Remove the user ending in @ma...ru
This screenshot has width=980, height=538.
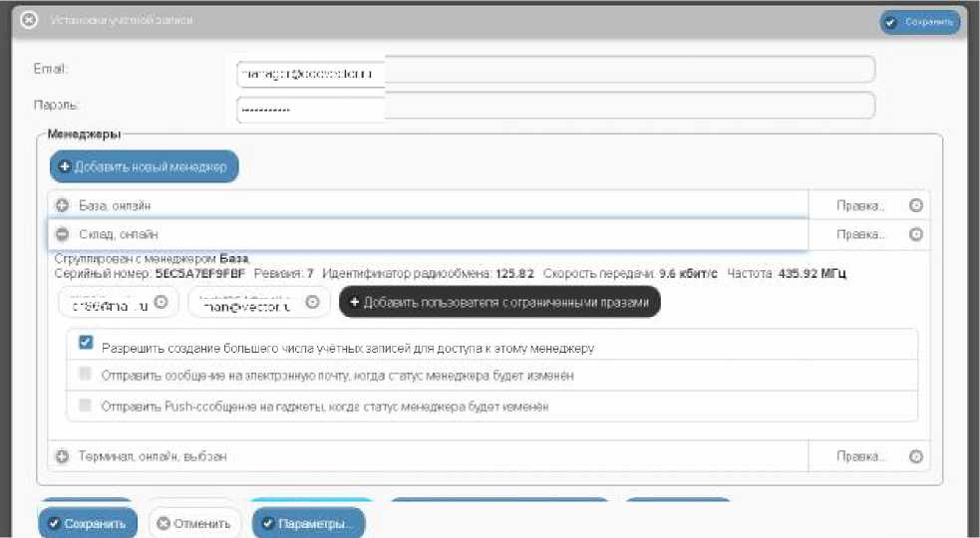[161, 302]
